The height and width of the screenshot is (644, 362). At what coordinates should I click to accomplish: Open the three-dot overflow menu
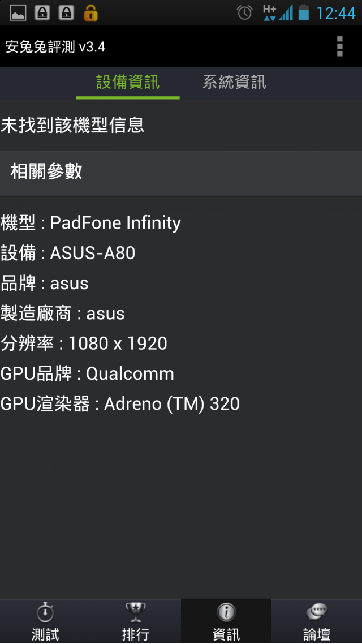pos(339,46)
